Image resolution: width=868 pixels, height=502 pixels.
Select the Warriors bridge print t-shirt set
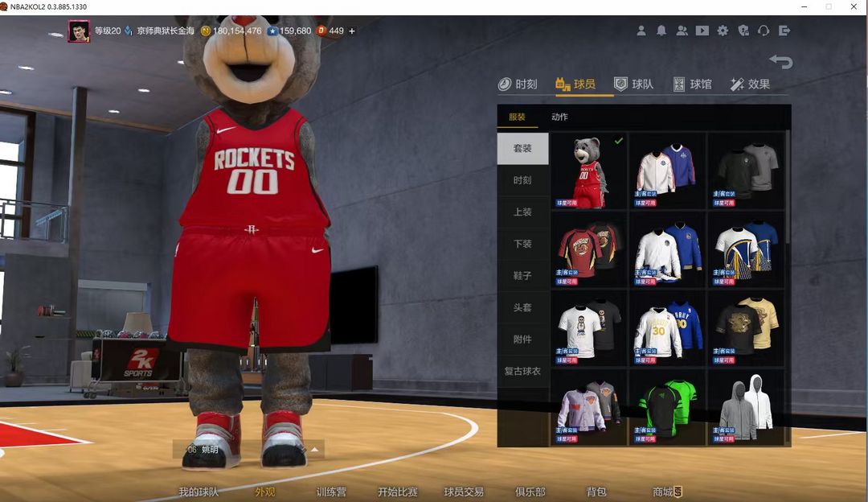[x=746, y=250]
